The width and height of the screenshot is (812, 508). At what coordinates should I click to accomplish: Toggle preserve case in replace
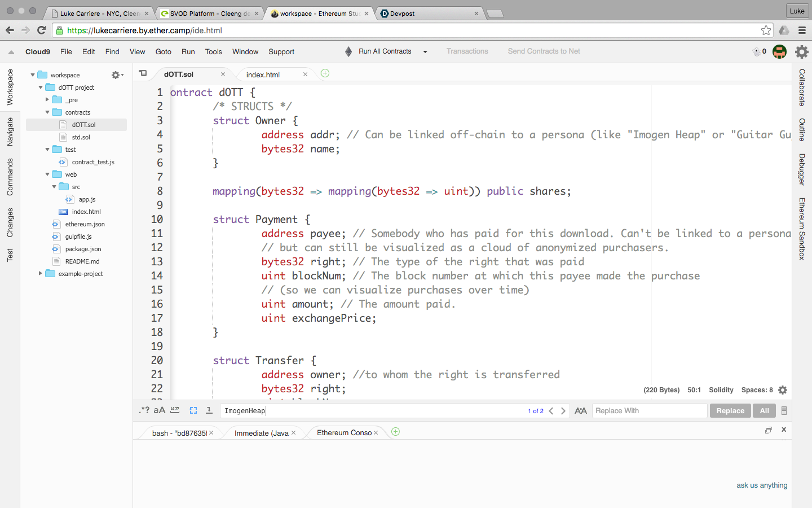click(581, 411)
